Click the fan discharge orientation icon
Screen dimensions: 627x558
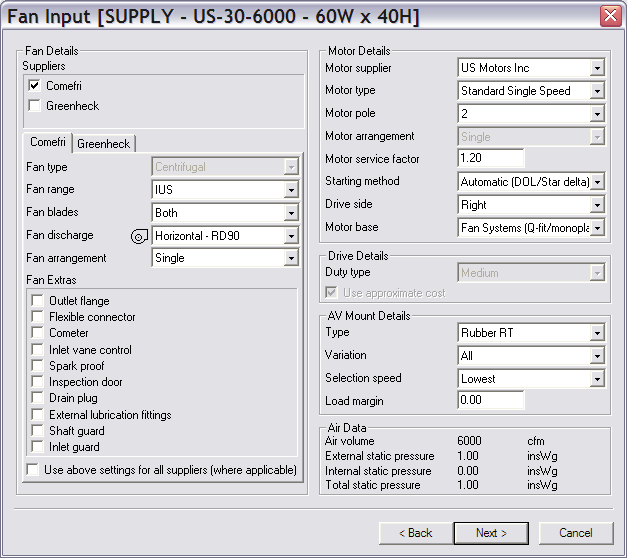tap(139, 236)
